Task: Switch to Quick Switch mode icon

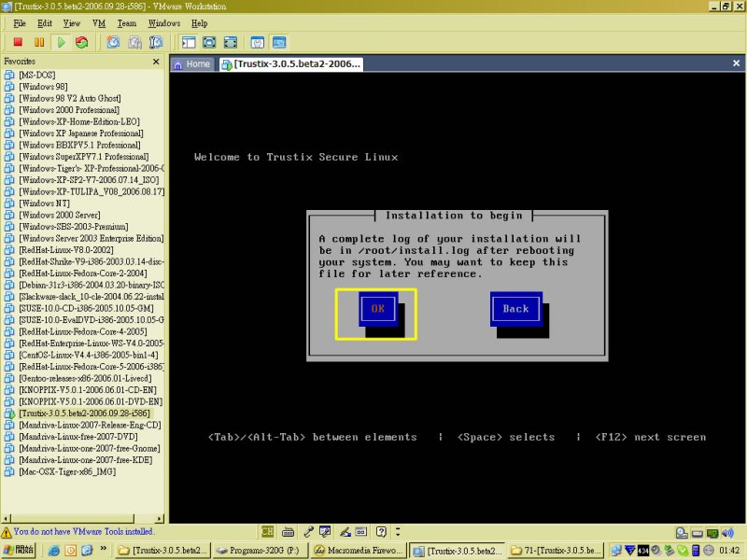Action: (x=209, y=42)
